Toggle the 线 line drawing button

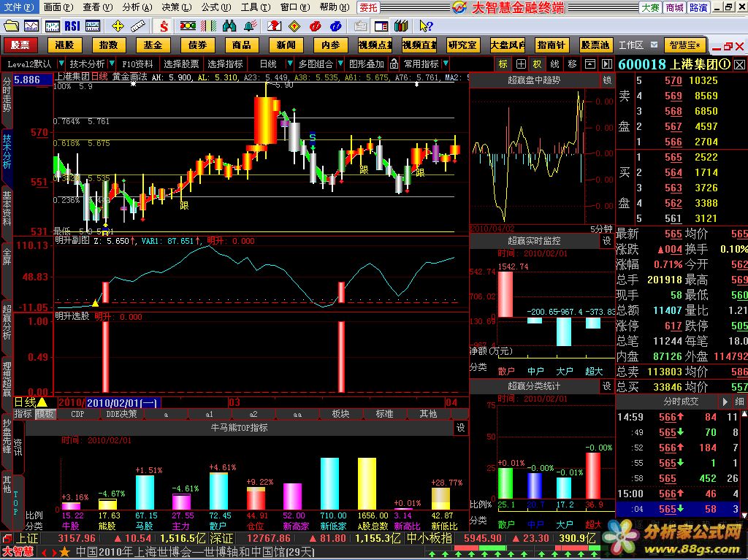point(555,64)
